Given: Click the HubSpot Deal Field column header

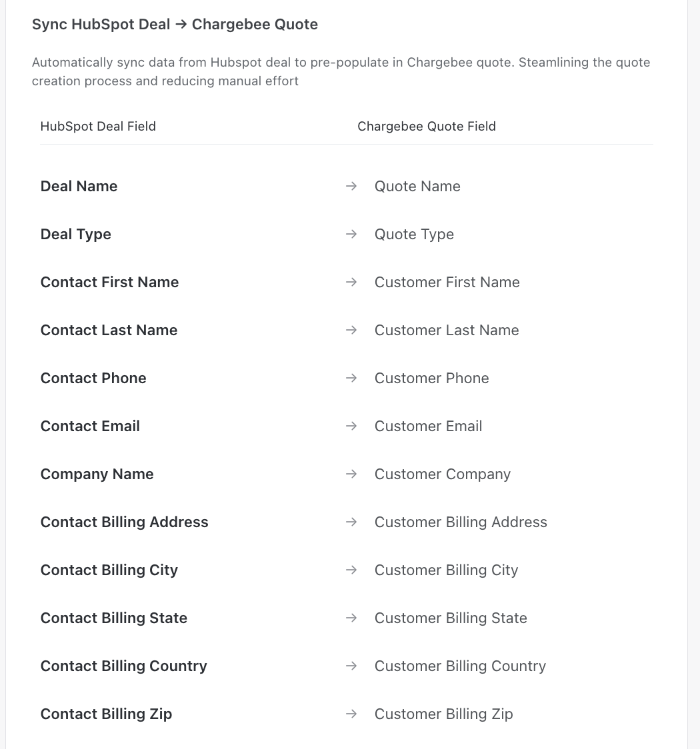Looking at the screenshot, I should coord(98,127).
